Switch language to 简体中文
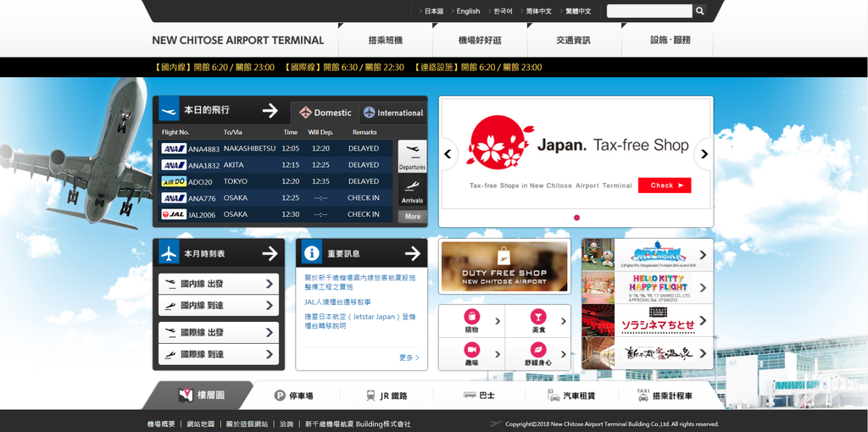Viewport: 868px width, 432px height. point(538,11)
